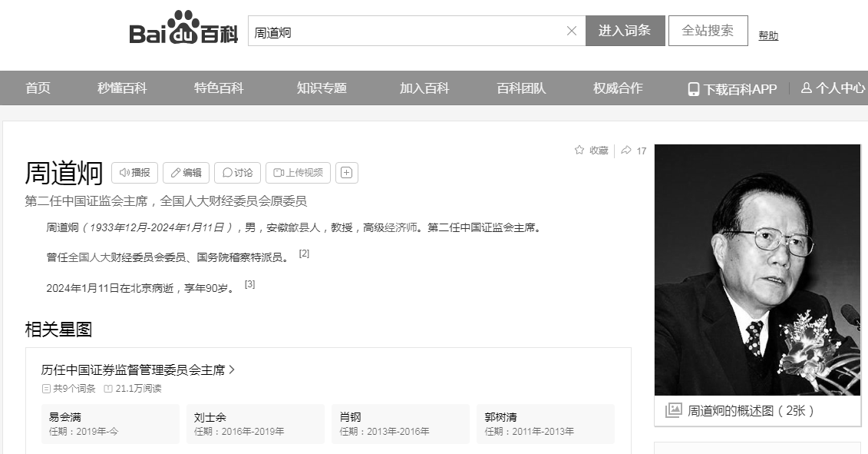This screenshot has height=454, width=868.
Task: Select the 编辑 pencil icon to edit entry
Action: [x=174, y=172]
